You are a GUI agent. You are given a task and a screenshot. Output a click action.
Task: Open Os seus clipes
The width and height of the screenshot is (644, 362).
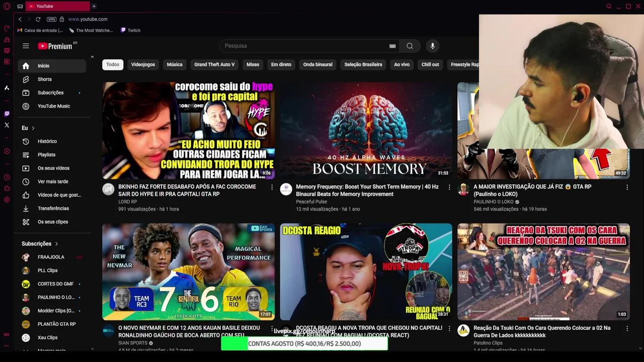pyautogui.click(x=52, y=222)
